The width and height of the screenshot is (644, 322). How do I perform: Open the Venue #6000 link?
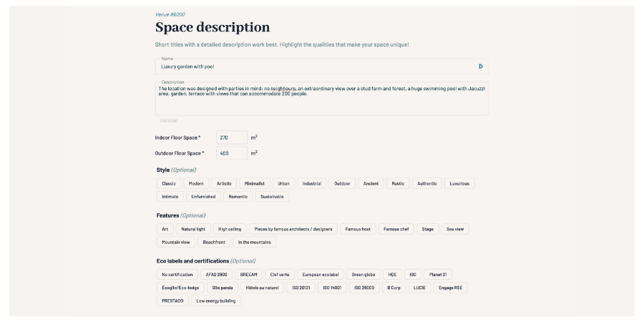pos(170,14)
